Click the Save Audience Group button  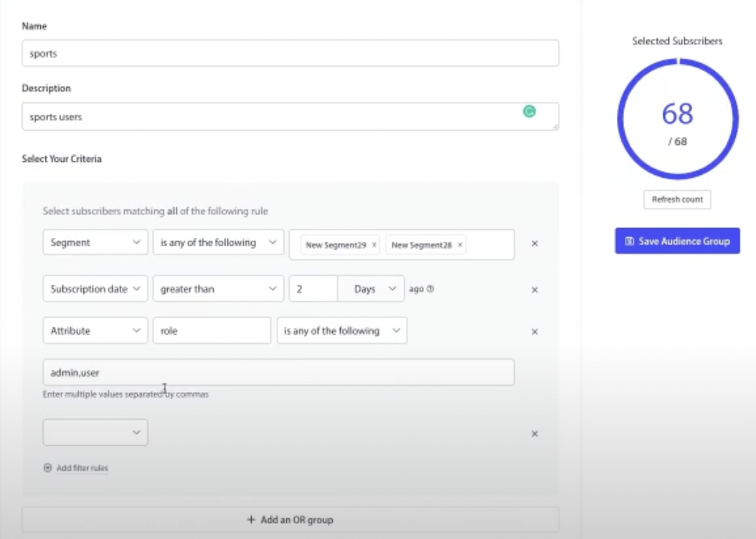click(677, 241)
